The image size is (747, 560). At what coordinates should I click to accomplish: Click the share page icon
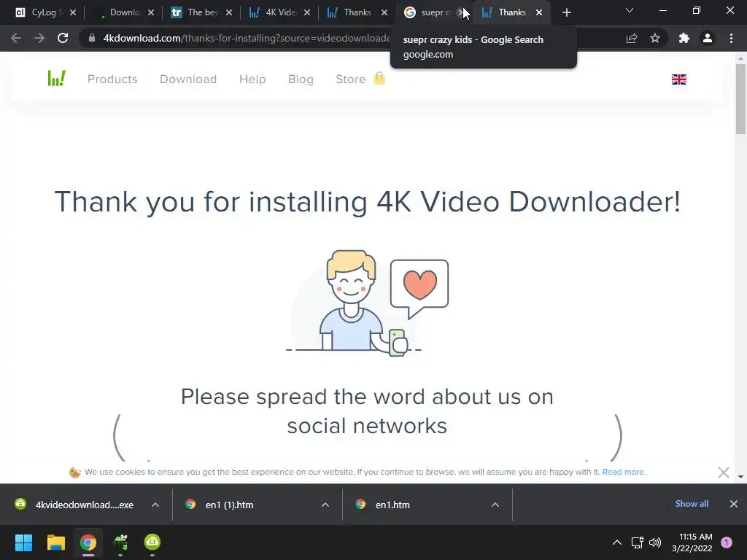pos(632,38)
